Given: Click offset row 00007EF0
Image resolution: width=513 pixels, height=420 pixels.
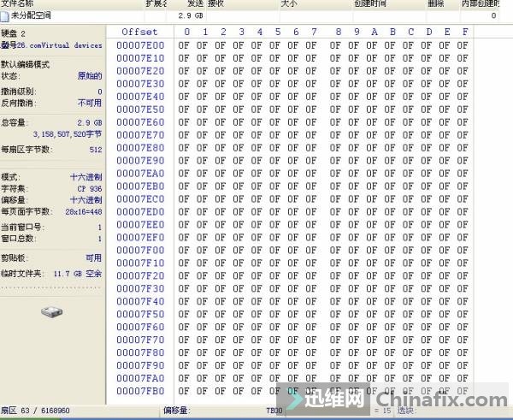Looking at the screenshot, I should [140, 237].
